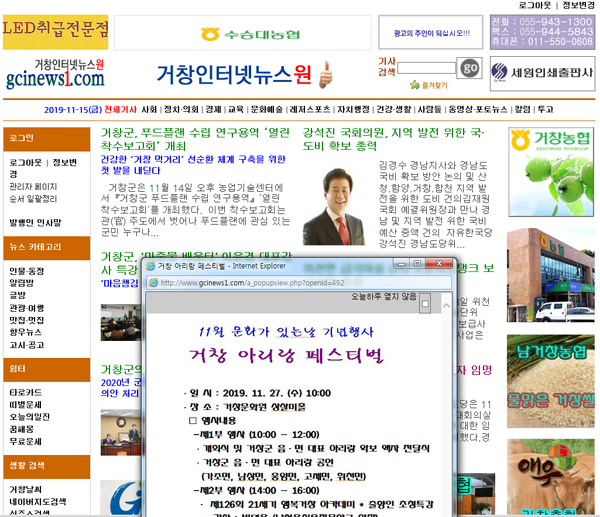Screen dimensions: 600x517
Task: Open 알림방 news category
Action: click(21, 283)
